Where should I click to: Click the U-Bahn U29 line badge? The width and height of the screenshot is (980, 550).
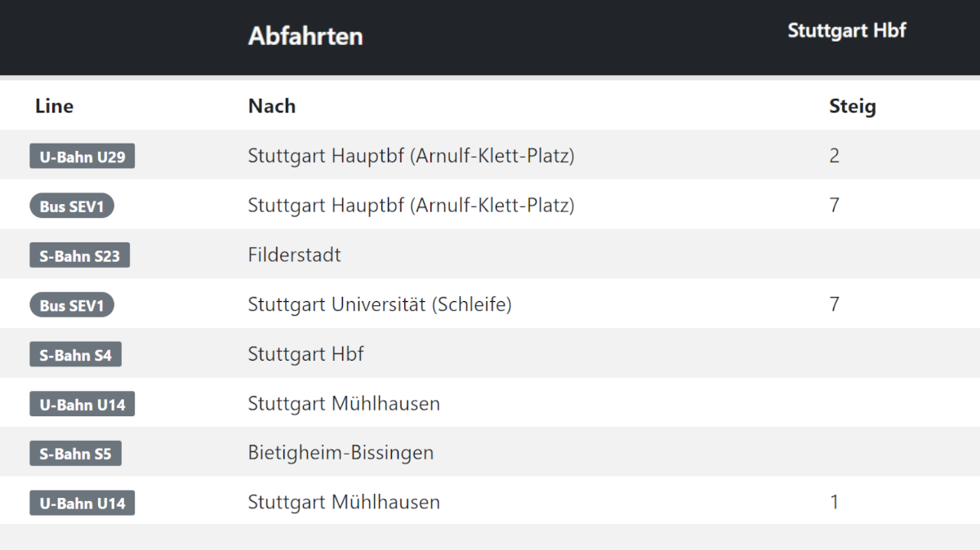coord(82,156)
